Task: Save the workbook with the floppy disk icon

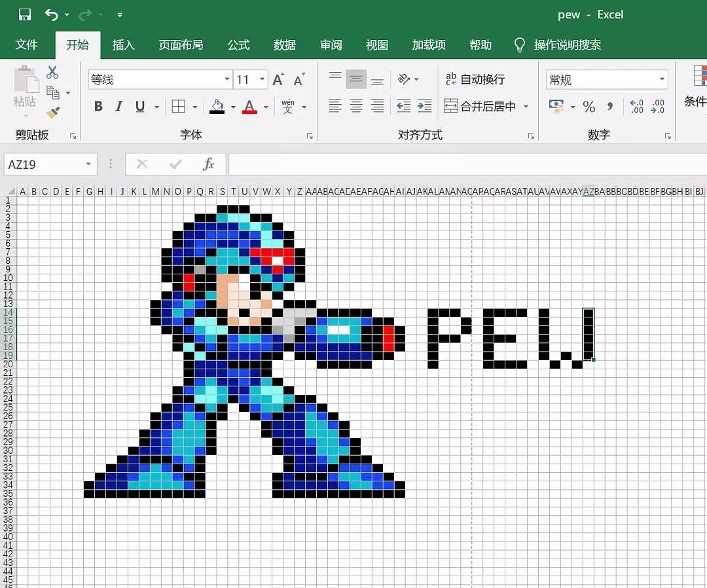Action: [25, 15]
